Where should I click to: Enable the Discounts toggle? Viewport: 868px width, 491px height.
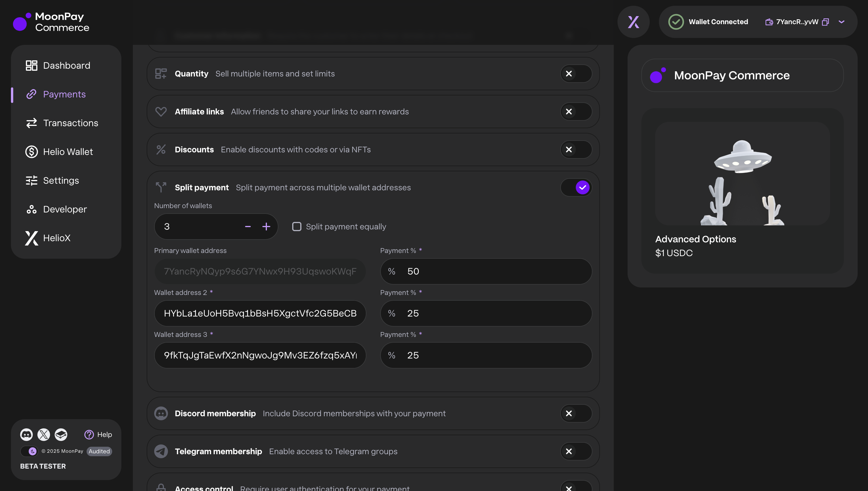coord(576,149)
